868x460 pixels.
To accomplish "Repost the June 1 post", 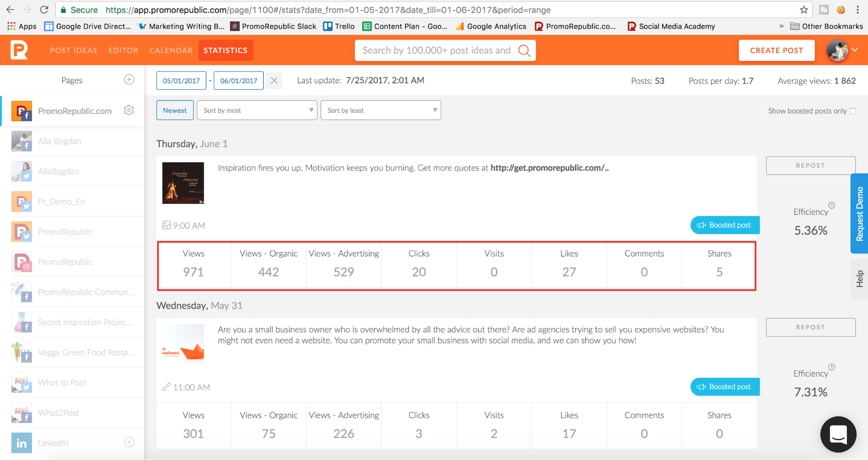I will [x=811, y=165].
